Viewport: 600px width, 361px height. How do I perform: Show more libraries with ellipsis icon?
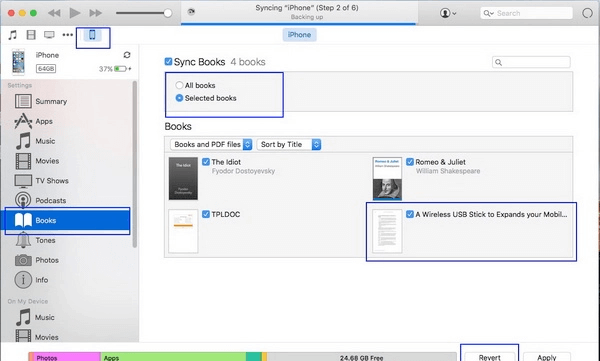tap(68, 35)
